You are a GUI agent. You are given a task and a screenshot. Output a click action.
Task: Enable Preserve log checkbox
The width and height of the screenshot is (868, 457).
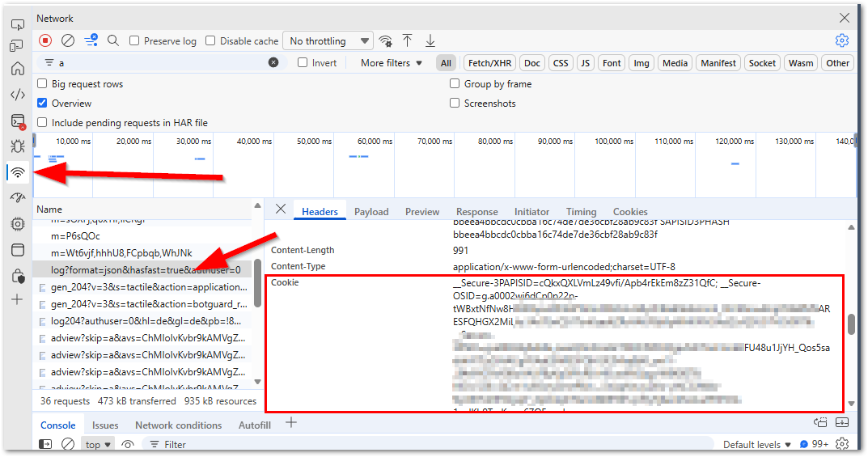[x=134, y=40]
